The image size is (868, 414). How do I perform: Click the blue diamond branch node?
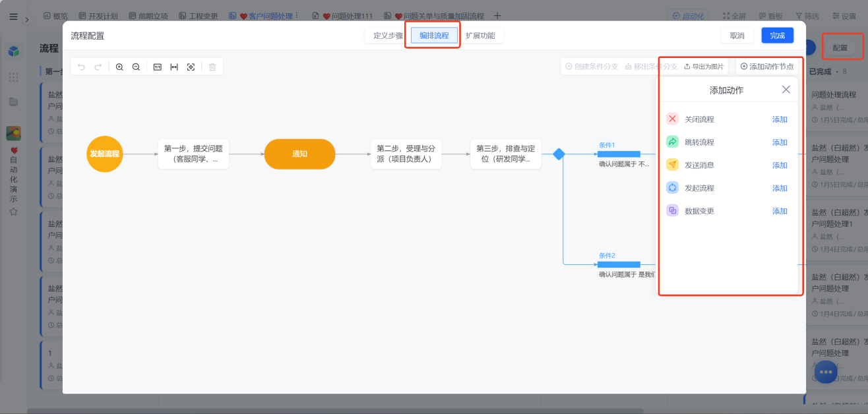tap(559, 154)
